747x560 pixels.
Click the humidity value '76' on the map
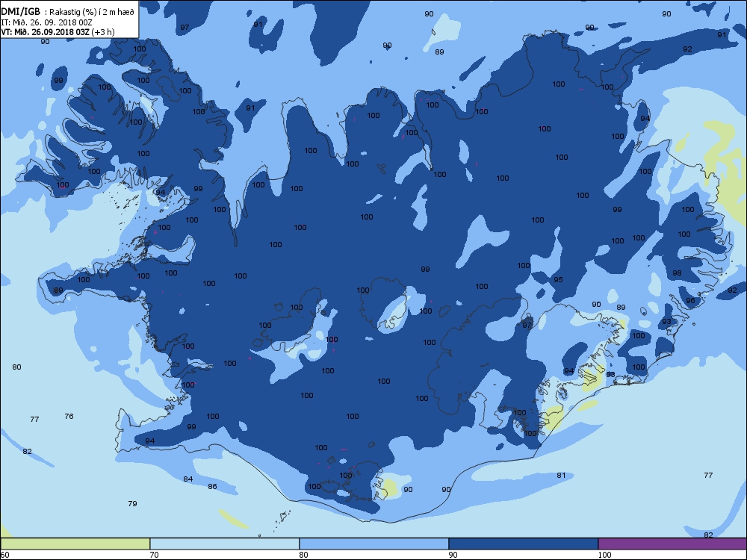click(x=69, y=416)
